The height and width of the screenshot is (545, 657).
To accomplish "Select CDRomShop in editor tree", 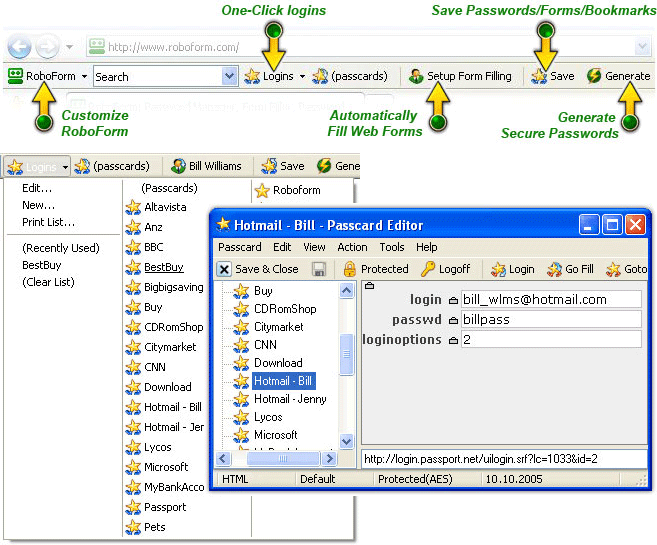I will click(285, 309).
